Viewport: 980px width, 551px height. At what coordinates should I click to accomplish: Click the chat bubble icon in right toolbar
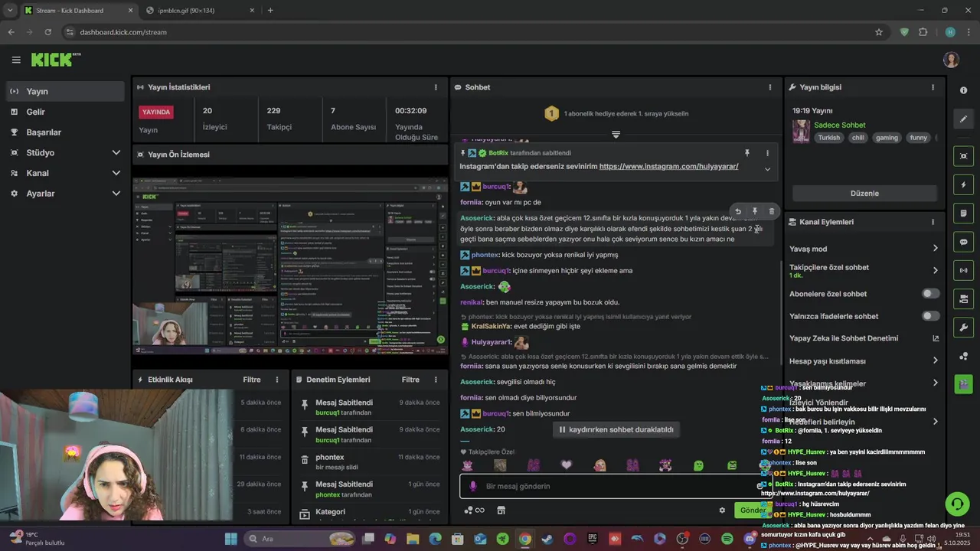coord(963,242)
